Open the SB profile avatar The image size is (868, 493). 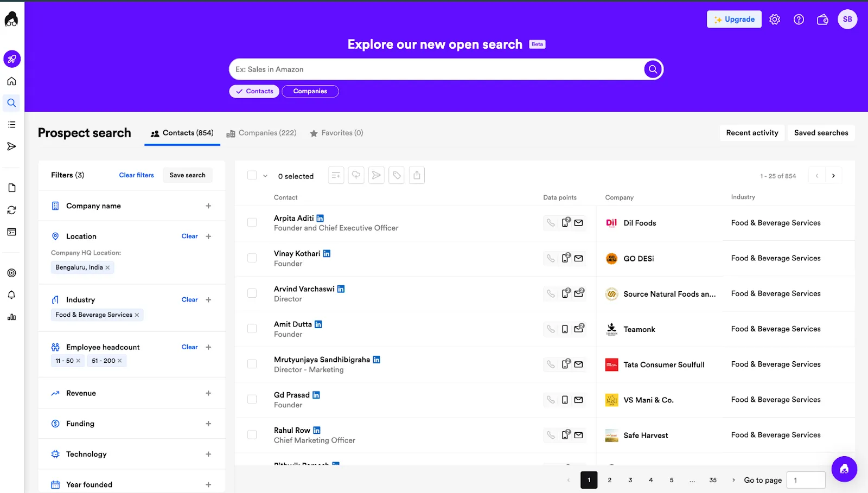click(x=847, y=20)
